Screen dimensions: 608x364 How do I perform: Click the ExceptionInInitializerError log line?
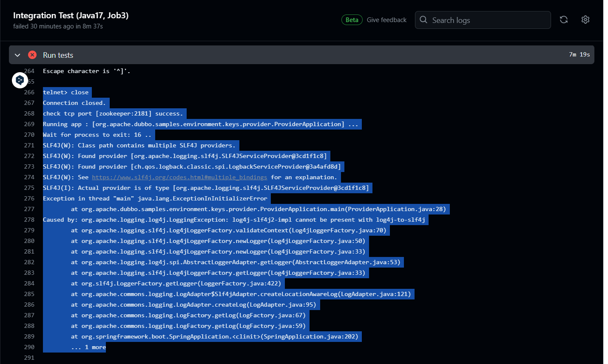pyautogui.click(x=155, y=198)
